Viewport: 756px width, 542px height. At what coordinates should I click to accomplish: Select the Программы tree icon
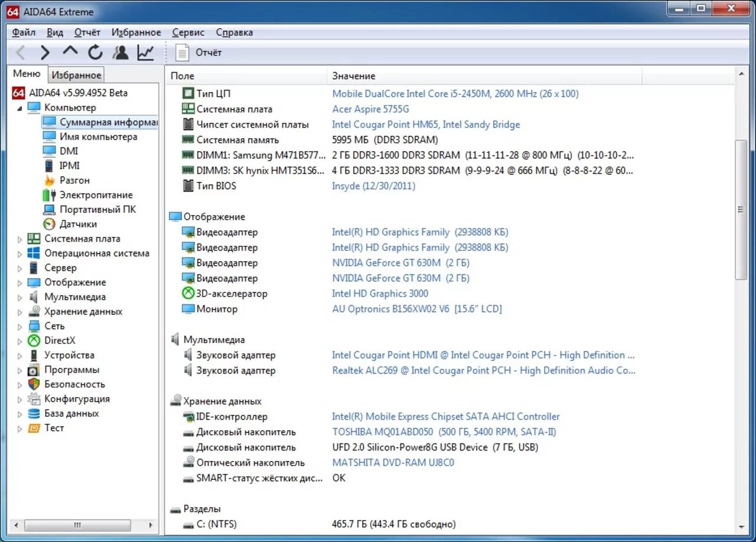click(34, 370)
